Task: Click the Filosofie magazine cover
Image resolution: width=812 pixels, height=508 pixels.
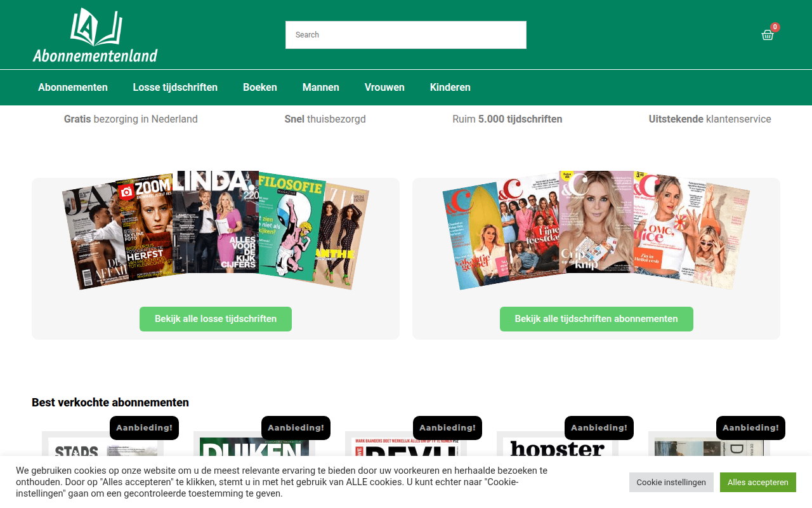Action: (x=291, y=225)
